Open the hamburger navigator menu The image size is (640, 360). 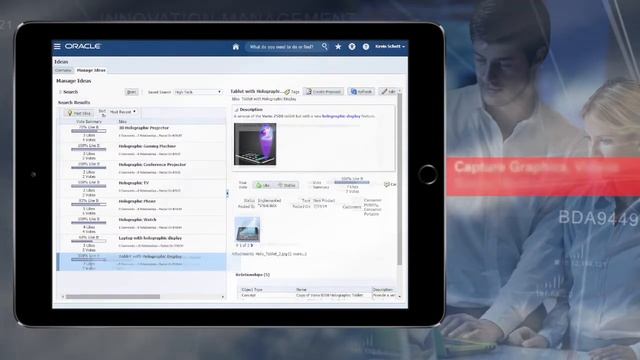(x=57, y=47)
